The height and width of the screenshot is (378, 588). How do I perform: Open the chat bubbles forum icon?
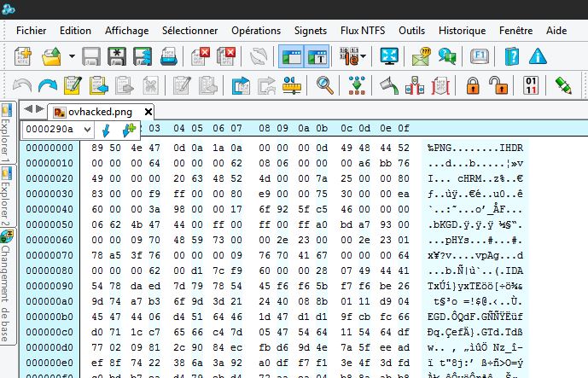pos(447,56)
